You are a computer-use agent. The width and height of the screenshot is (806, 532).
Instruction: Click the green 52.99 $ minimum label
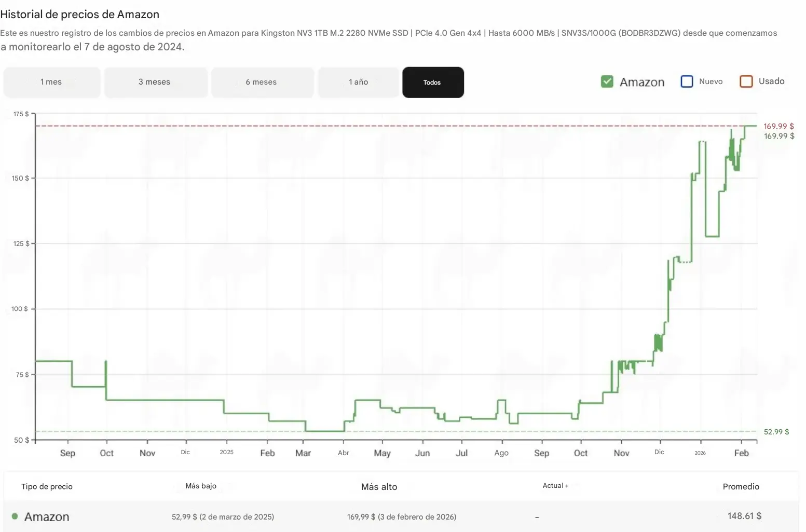(x=776, y=432)
